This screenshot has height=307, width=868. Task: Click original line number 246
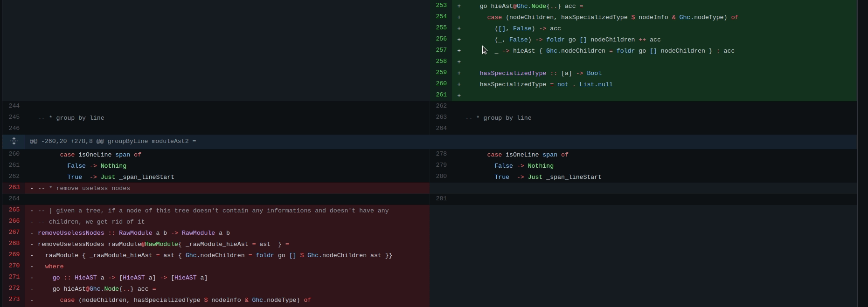point(14,129)
